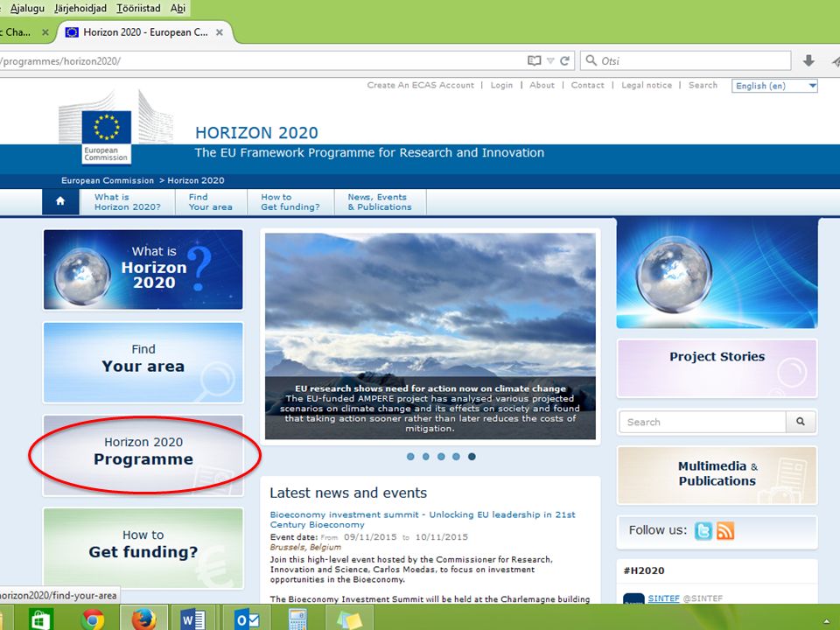This screenshot has height=630, width=840.
Task: Select the second carousel slide dot
Action: pyautogui.click(x=426, y=457)
